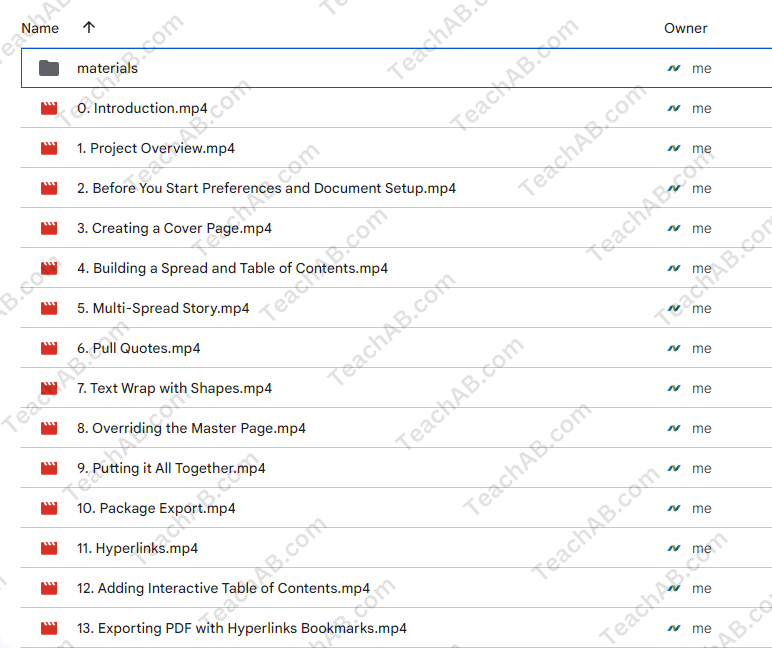The width and height of the screenshot is (772, 648).
Task: Click owner 'me' in materials row
Action: pos(702,68)
